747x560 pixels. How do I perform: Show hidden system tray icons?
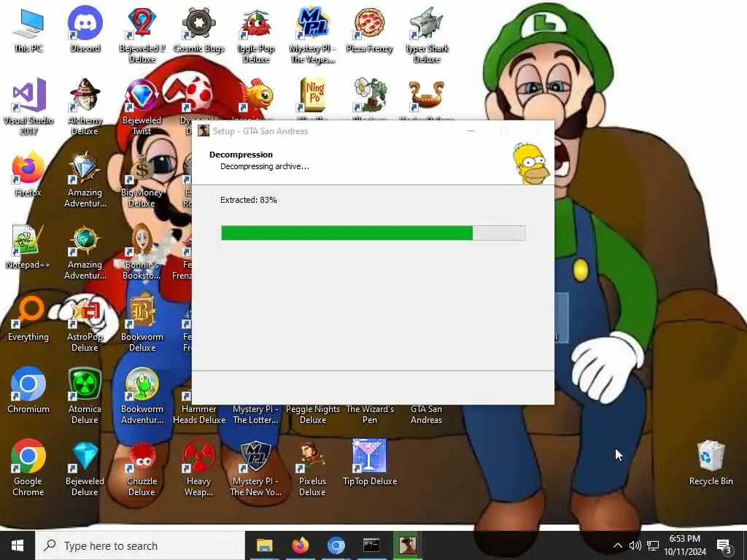coord(617,545)
